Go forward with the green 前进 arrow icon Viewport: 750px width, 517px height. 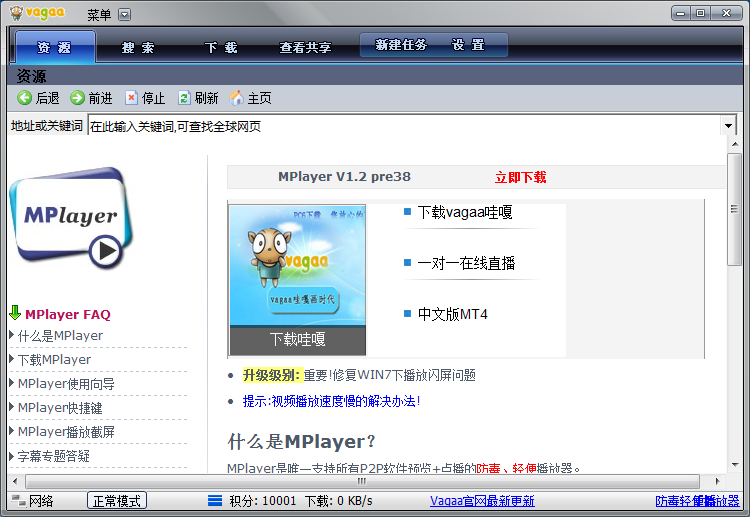[x=77, y=98]
